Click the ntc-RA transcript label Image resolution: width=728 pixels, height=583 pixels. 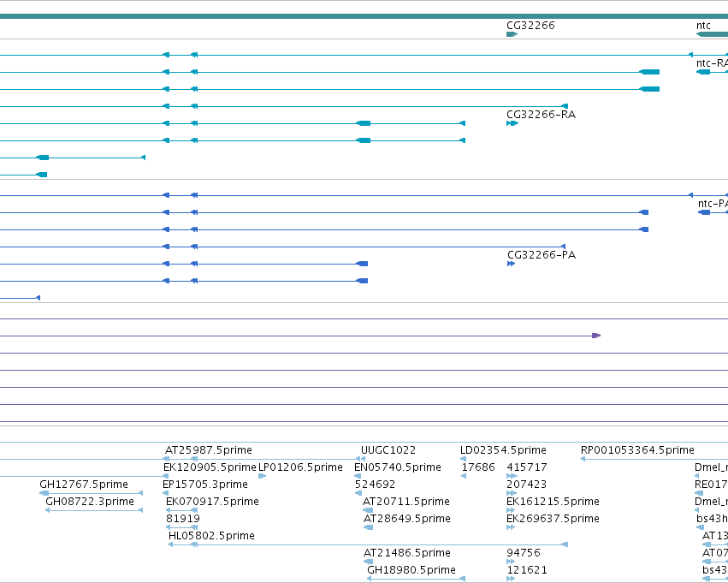713,63
